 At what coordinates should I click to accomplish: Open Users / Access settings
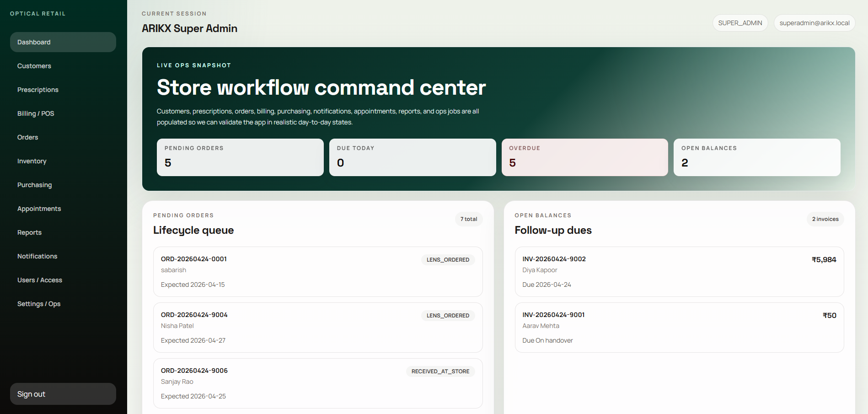click(40, 280)
